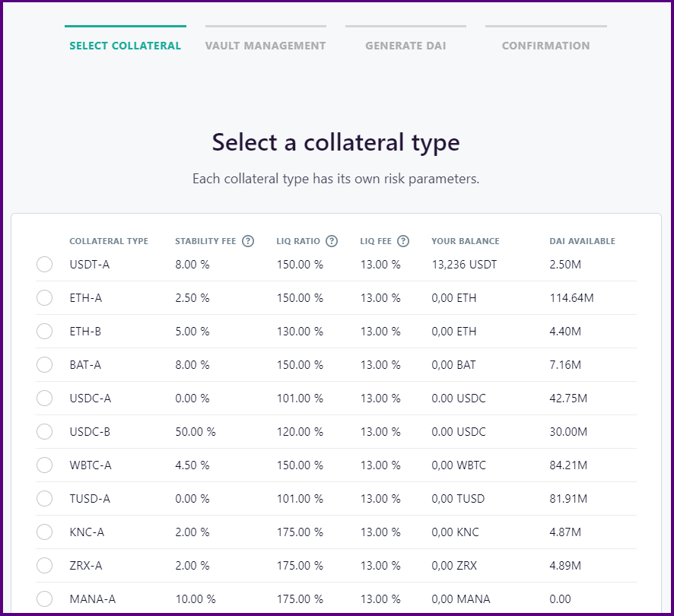
Task: Select the WBTC-A radio button
Action: coord(45,465)
